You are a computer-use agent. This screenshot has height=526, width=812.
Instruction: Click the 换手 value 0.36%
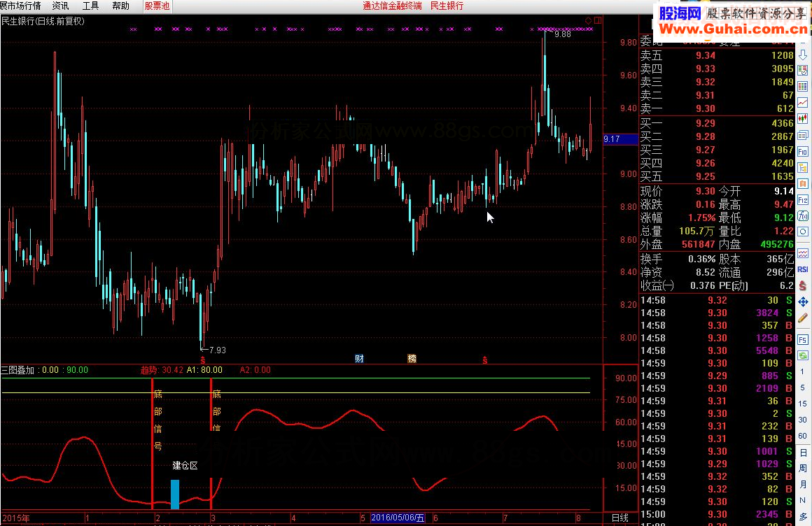tap(701, 259)
